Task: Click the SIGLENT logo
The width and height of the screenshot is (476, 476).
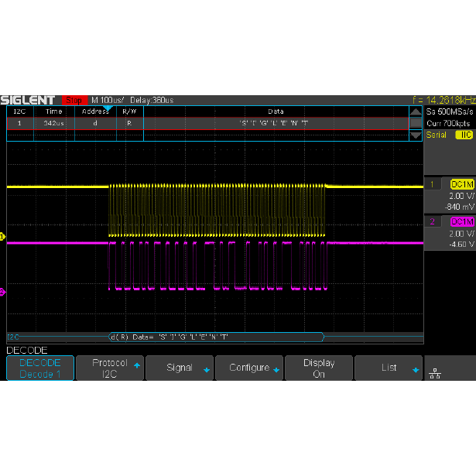Action: point(28,100)
